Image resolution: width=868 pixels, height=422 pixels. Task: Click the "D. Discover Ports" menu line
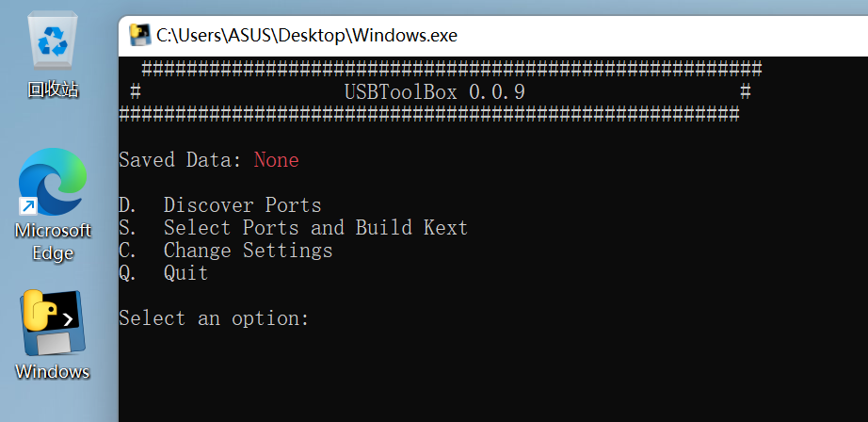(219, 205)
